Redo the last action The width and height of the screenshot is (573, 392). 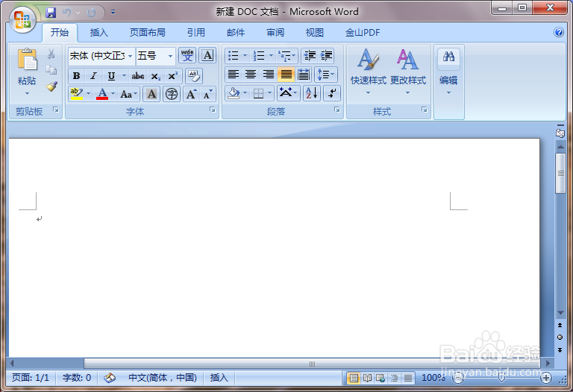[x=91, y=13]
